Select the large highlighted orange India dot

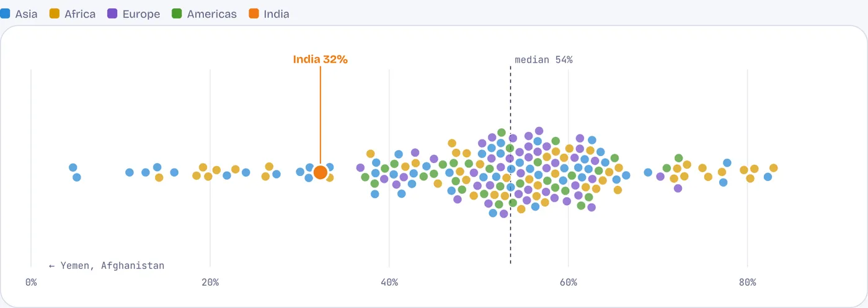point(320,172)
